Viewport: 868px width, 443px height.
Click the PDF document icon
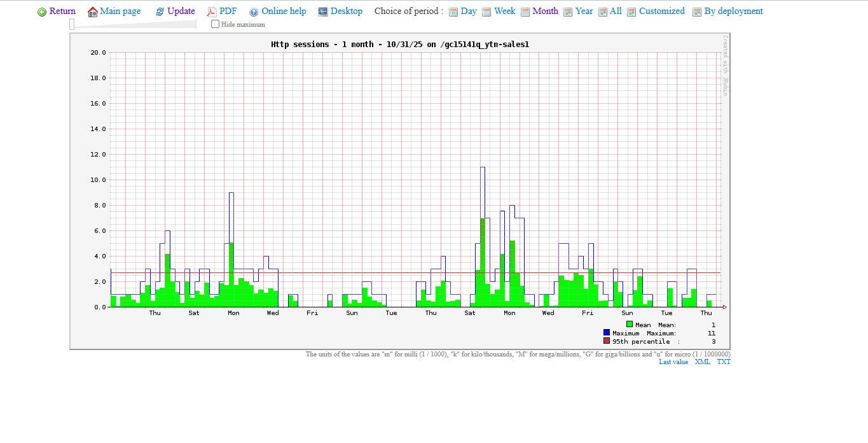tap(212, 11)
